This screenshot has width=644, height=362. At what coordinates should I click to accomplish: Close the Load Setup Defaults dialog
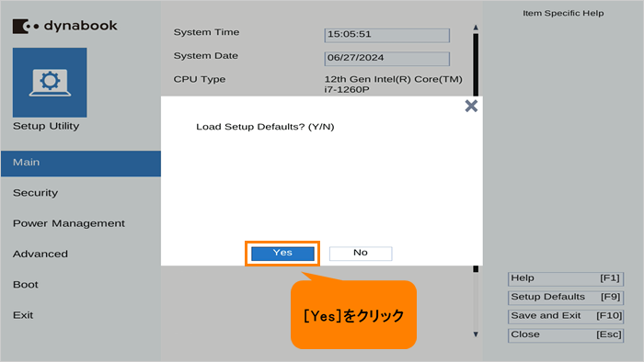[x=471, y=107]
